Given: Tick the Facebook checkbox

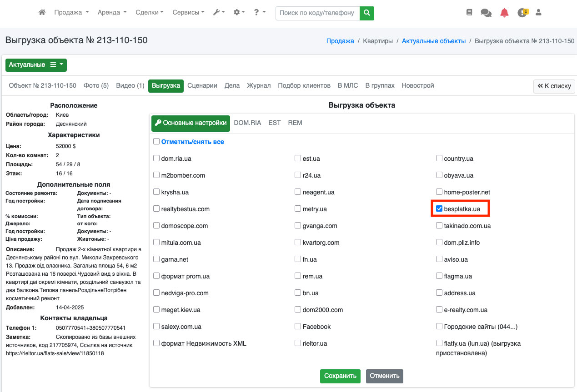Looking at the screenshot, I should point(298,327).
